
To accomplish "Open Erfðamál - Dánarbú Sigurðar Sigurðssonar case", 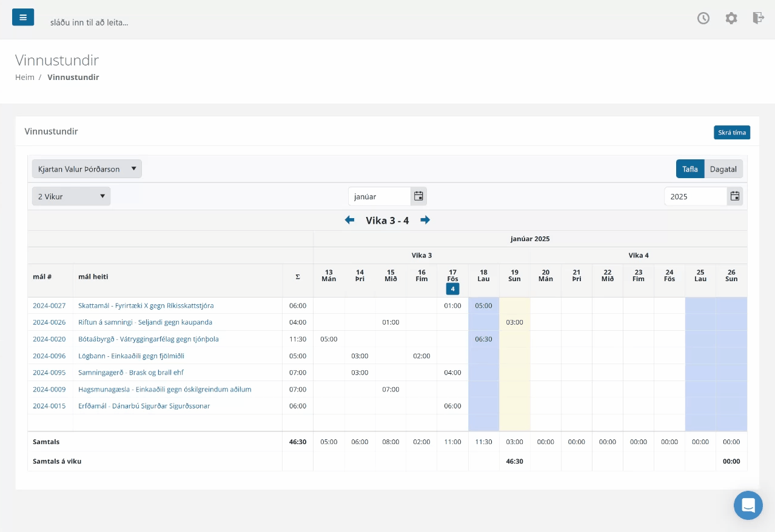I will [x=144, y=406].
